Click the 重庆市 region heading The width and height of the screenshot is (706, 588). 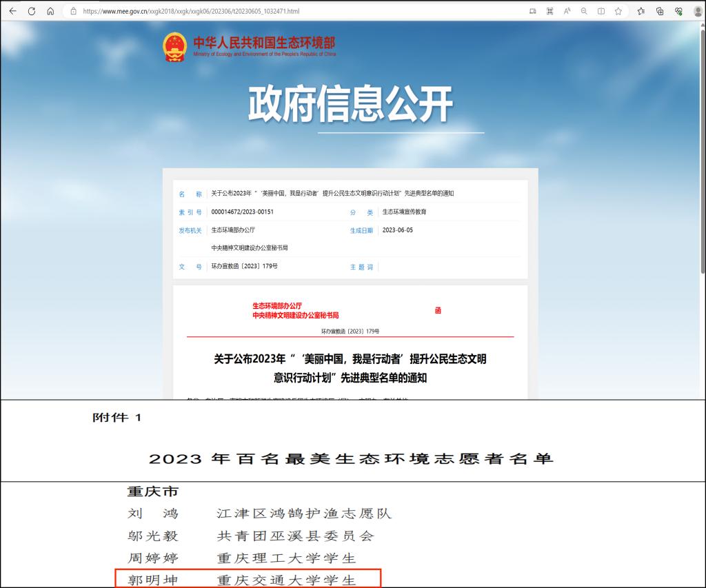(153, 491)
